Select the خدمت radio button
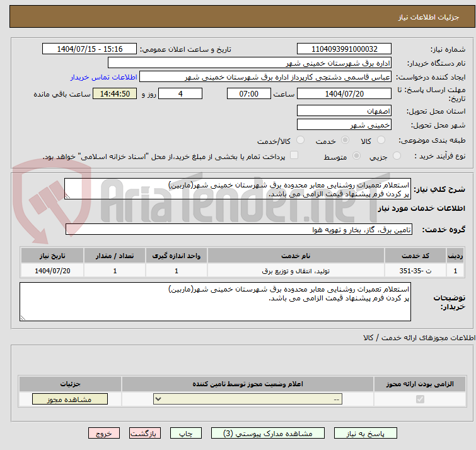Viewport: 476px width, 450px height. coord(345,140)
